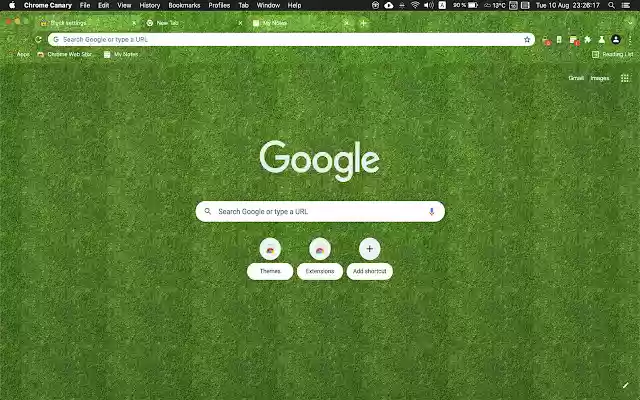Click the Apple menu icon

[12, 5]
